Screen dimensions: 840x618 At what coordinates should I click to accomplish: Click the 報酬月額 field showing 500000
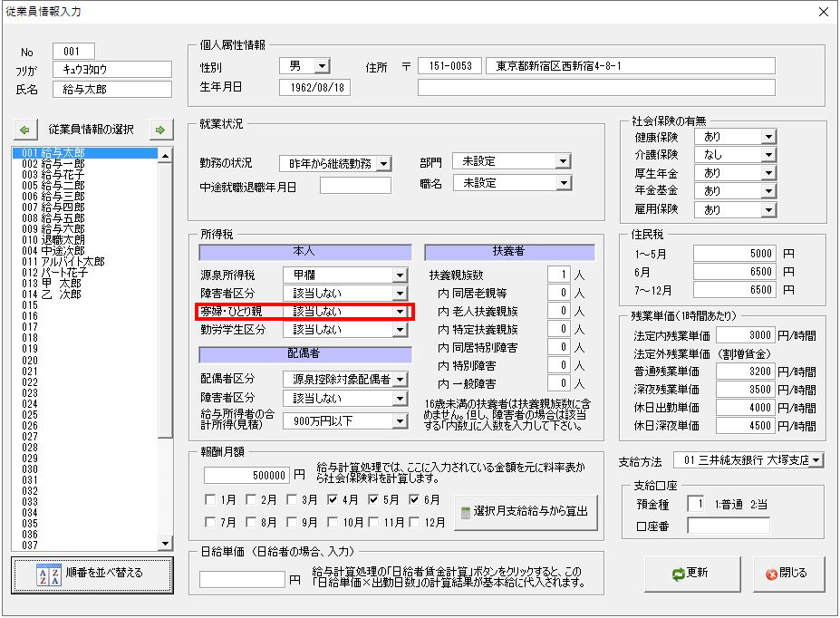pyautogui.click(x=246, y=476)
